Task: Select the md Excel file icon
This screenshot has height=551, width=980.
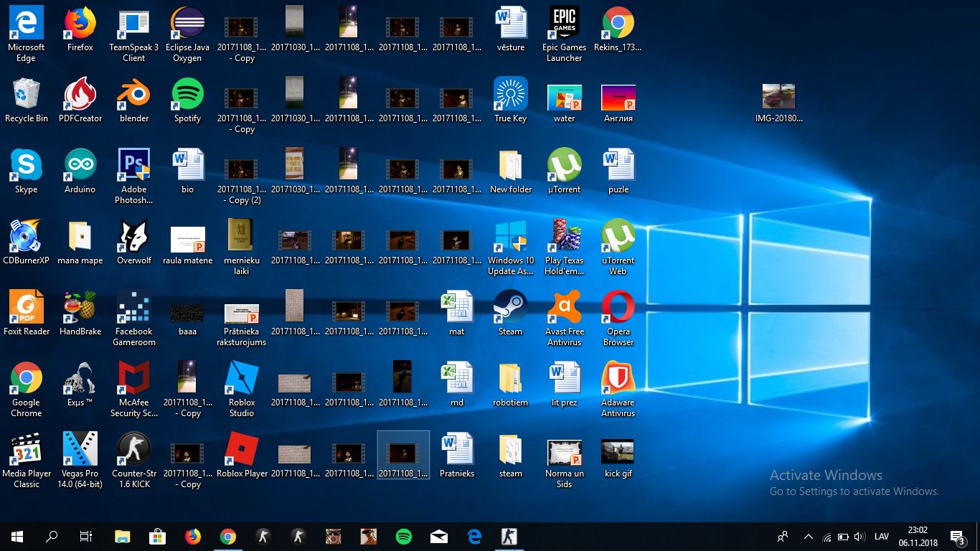Action: coord(457,384)
